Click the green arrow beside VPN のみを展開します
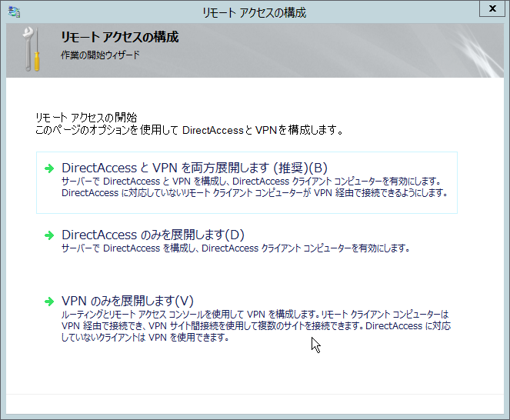 coord(49,302)
